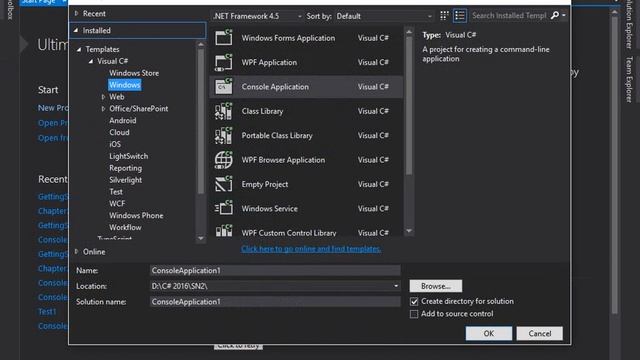Click the template list scroll down arrow
Screen dimensions: 640x360
click(409, 231)
